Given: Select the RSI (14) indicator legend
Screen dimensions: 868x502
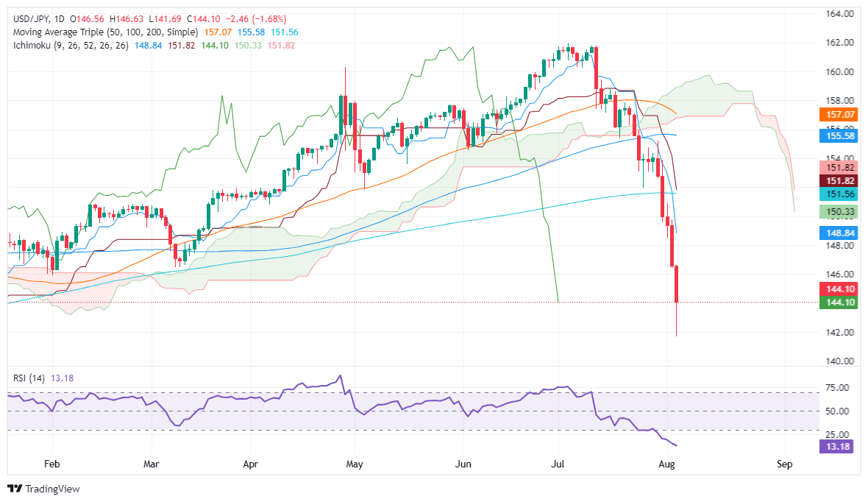Looking at the screenshot, I should click(29, 378).
